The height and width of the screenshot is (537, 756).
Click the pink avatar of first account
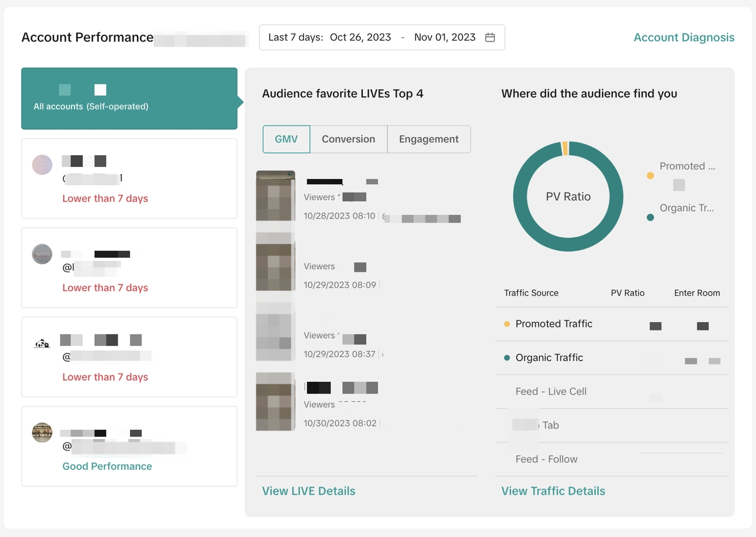(x=42, y=165)
